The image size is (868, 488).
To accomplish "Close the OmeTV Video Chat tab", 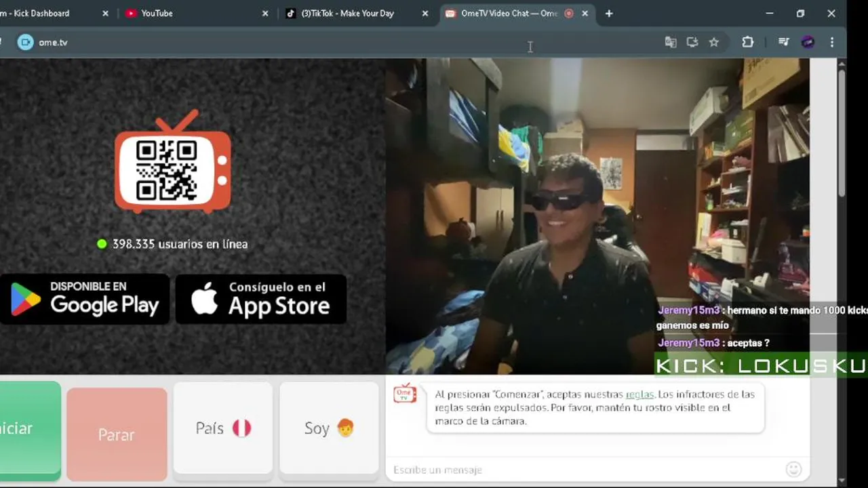I will [585, 14].
